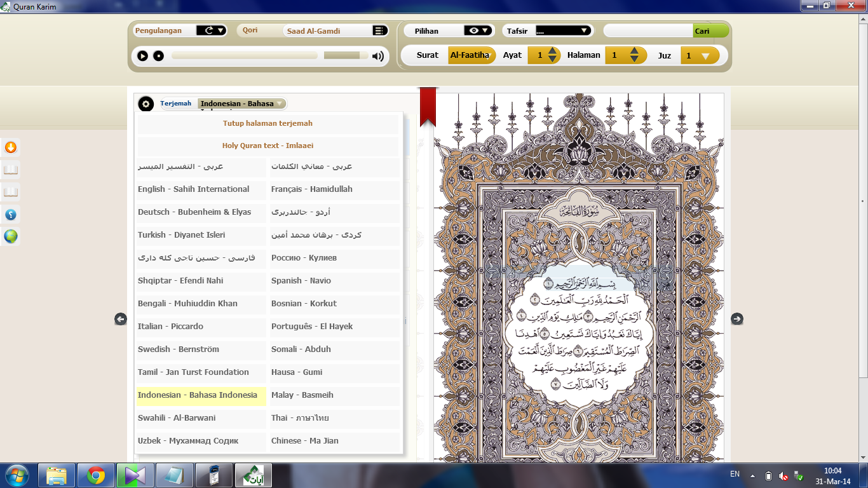
Task: Select Tutup halaman terjemah option
Action: coord(268,123)
